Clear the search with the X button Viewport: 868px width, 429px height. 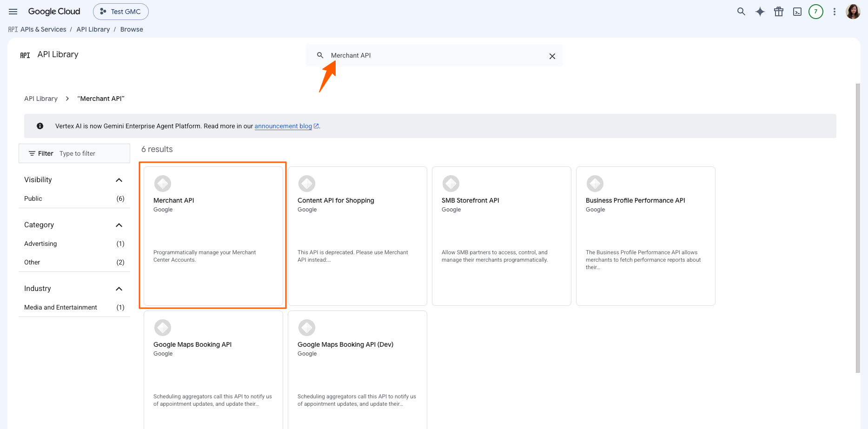552,56
